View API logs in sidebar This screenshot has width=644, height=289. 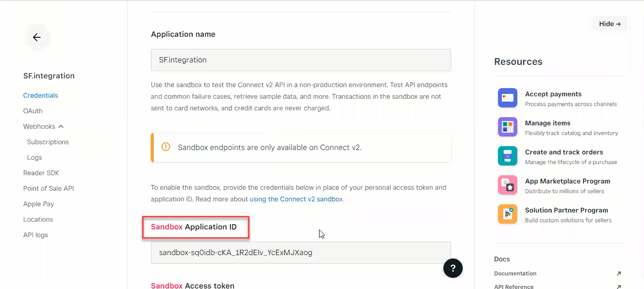coord(36,235)
